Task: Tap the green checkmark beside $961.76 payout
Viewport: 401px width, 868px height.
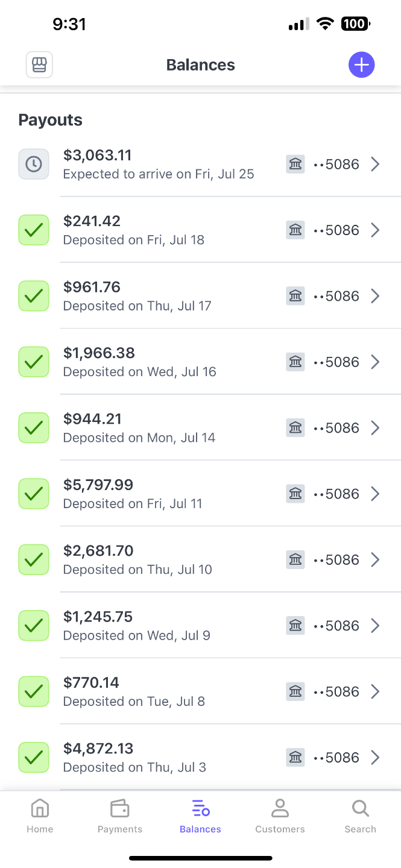Action: click(x=34, y=296)
